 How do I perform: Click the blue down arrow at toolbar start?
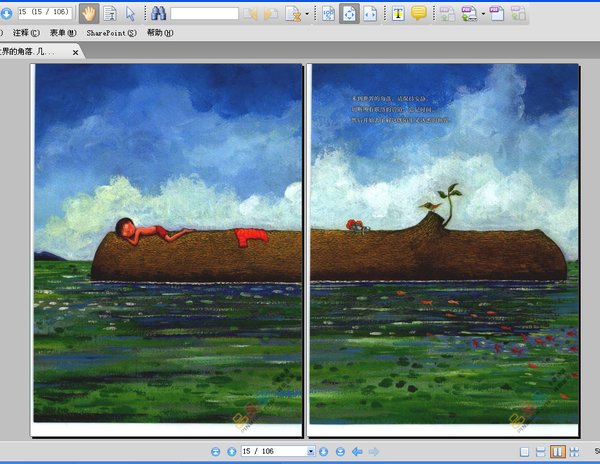tap(6, 14)
